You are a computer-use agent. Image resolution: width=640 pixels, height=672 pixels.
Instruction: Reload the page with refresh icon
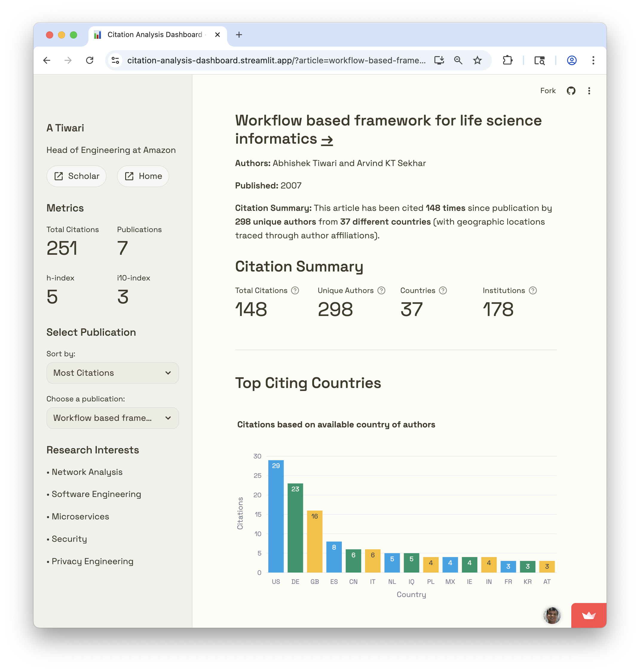point(89,60)
